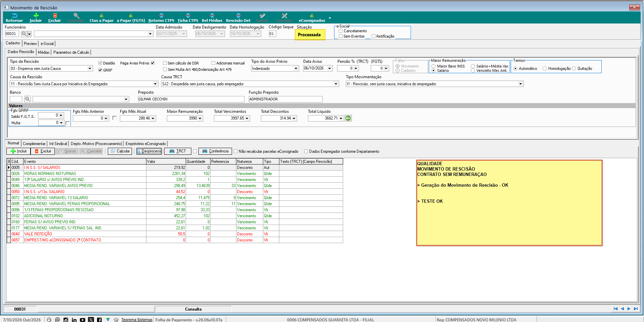Click the green Incluir plus icon in top toolbar
The width and height of the screenshot is (644, 322).
[x=36, y=15]
